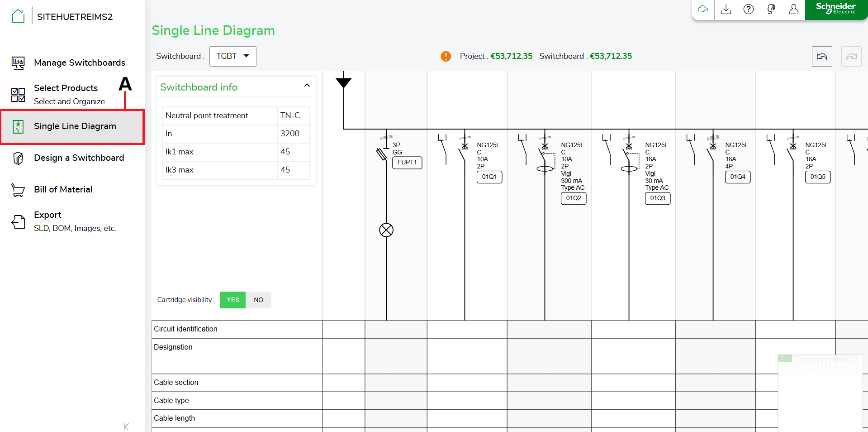Click the Select Products checklist icon
This screenshot has height=432, width=868.
pyautogui.click(x=18, y=95)
